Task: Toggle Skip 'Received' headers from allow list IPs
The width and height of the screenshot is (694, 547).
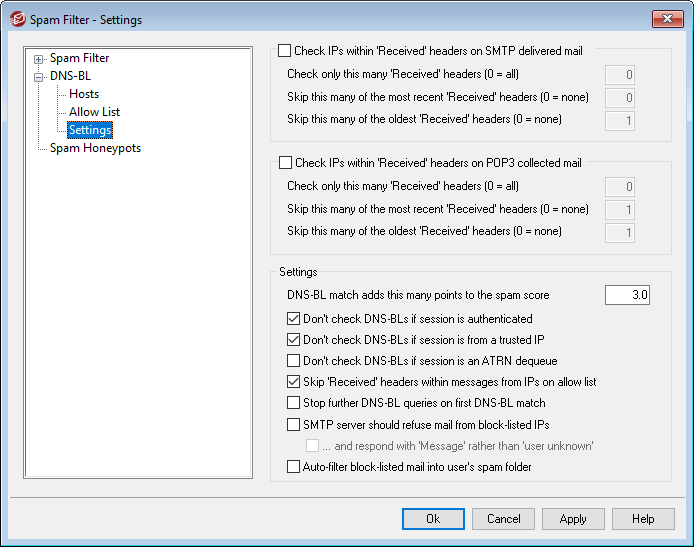Action: pyautogui.click(x=293, y=382)
